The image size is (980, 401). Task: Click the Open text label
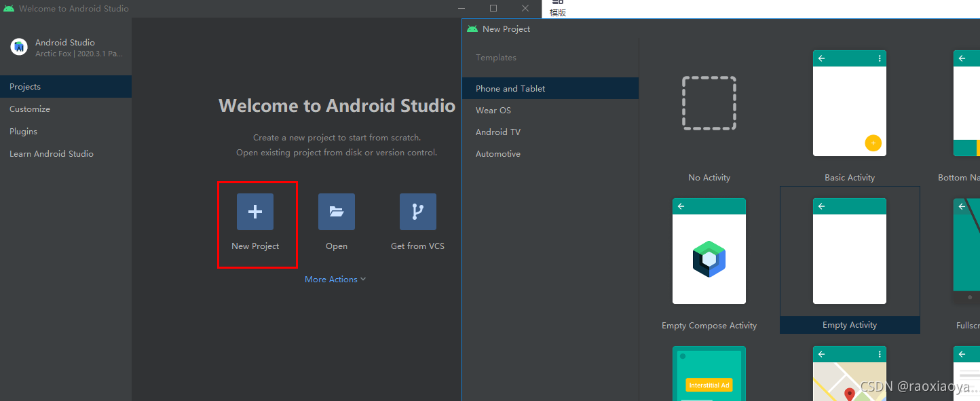(x=337, y=246)
